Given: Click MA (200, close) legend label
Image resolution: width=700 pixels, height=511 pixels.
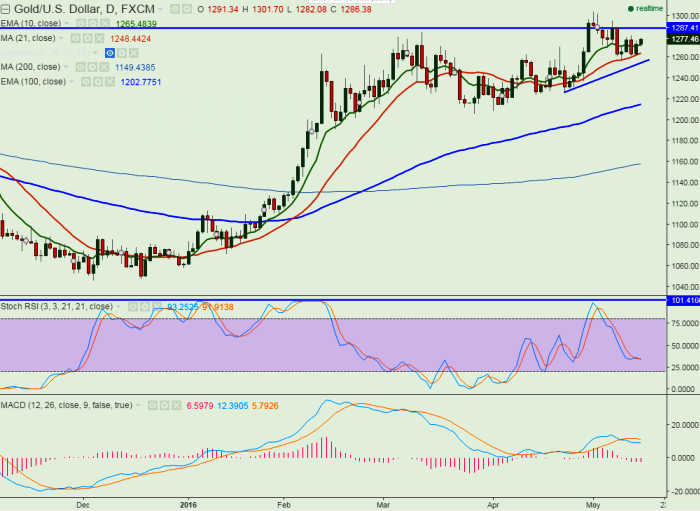Looking at the screenshot, I should (x=30, y=67).
